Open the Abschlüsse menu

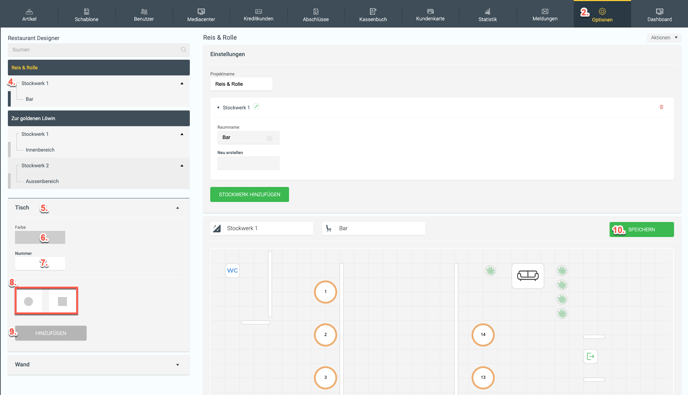[x=315, y=14]
